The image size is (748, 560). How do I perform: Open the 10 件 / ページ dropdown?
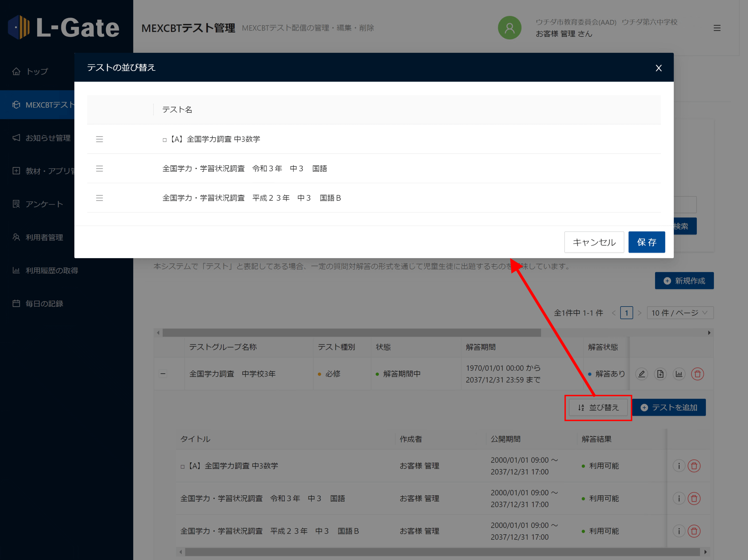click(680, 313)
